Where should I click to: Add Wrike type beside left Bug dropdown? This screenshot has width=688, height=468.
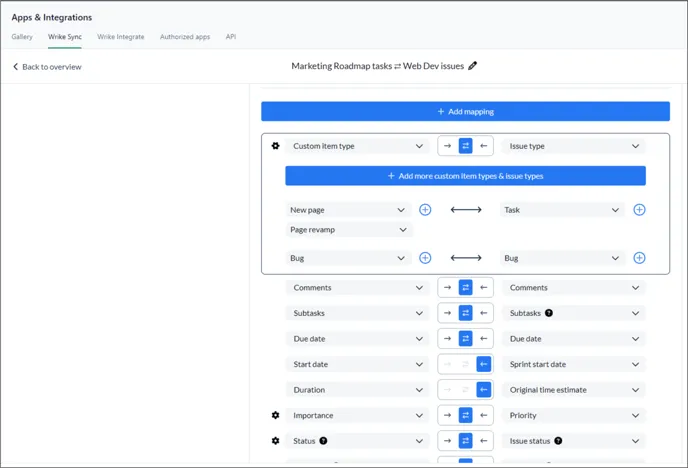pos(425,258)
